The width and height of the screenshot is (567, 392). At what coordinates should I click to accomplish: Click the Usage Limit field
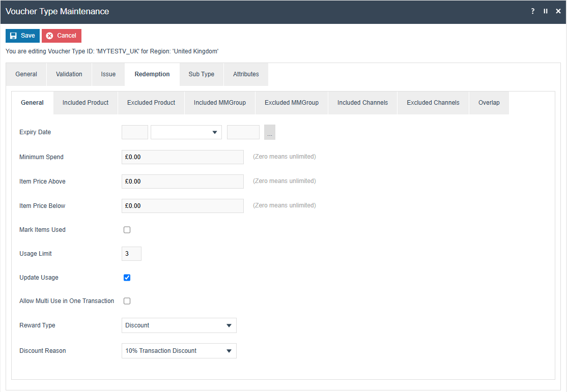[132, 254]
